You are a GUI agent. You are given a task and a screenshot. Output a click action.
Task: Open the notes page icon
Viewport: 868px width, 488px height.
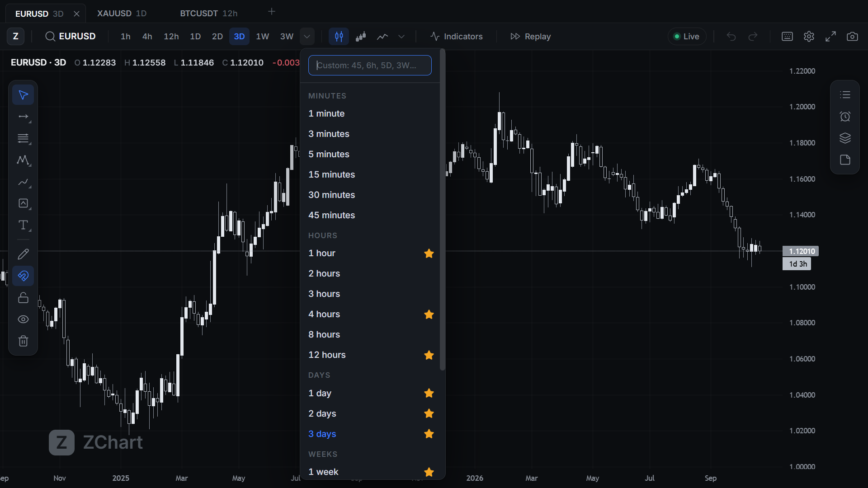tap(845, 160)
